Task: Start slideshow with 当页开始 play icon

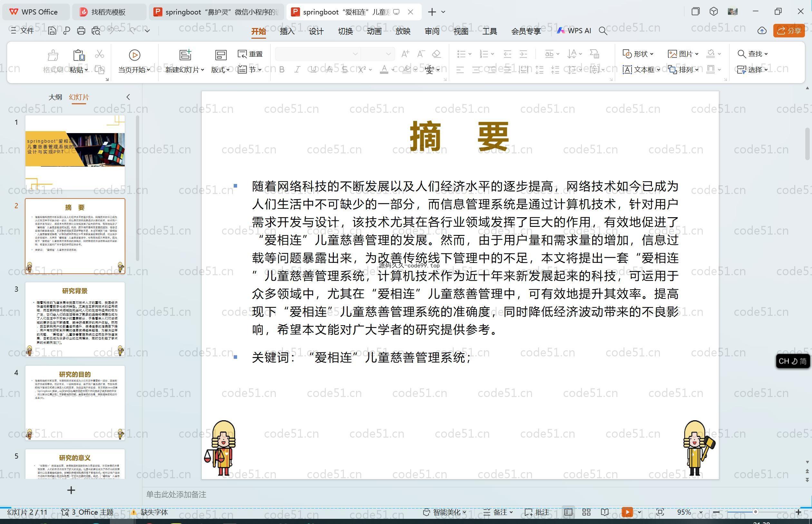Action: click(x=134, y=55)
